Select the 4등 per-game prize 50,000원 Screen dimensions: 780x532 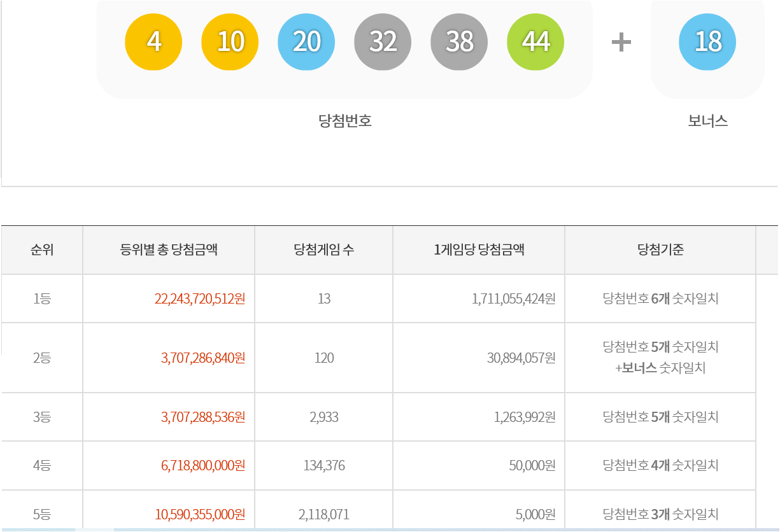(532, 466)
